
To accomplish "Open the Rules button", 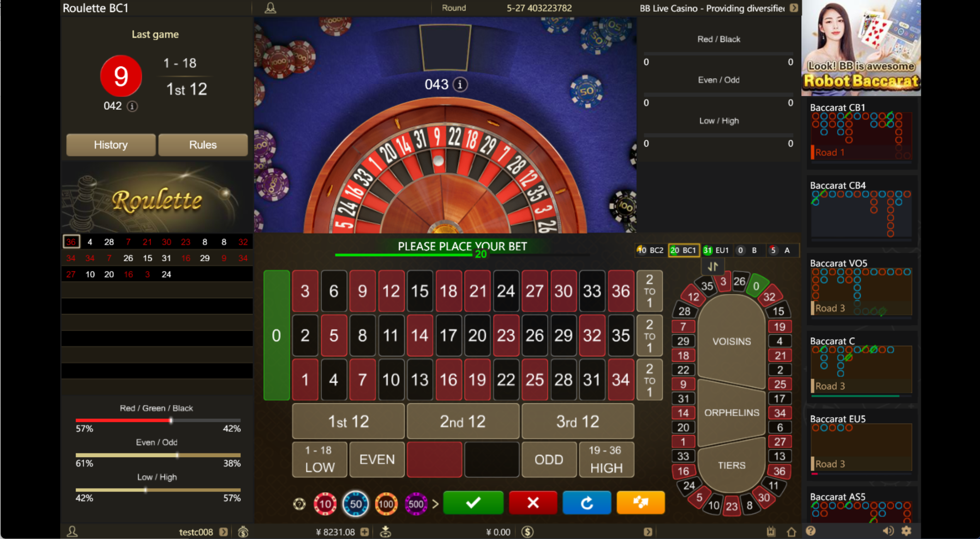I will pos(203,145).
